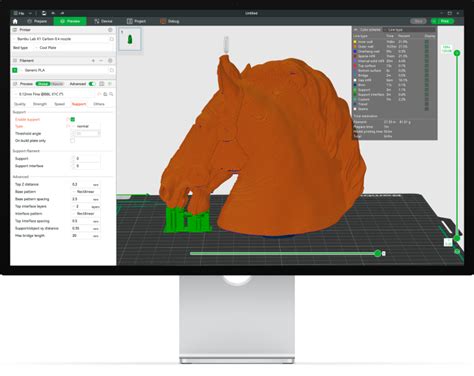The height and width of the screenshot is (376, 474).
Task: Select the Objects process toggle
Action: 57,84
